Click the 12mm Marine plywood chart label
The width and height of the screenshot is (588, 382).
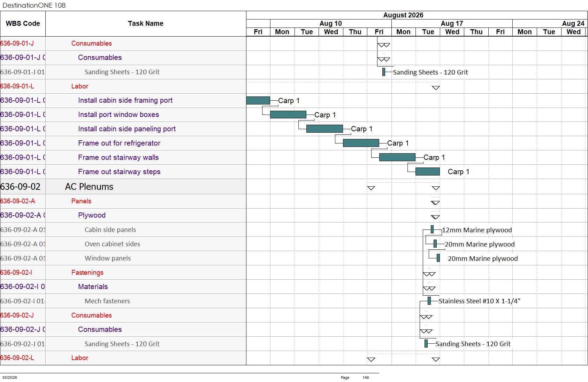point(477,230)
